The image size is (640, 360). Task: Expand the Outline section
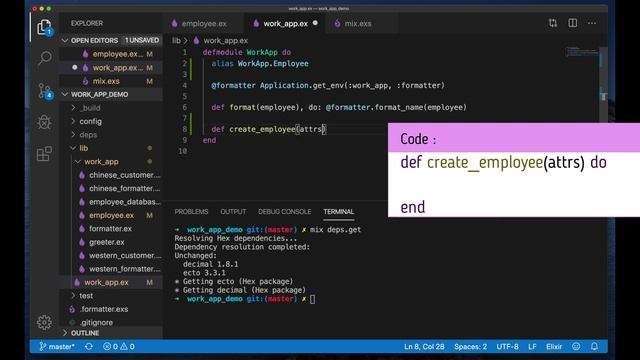(x=111, y=333)
